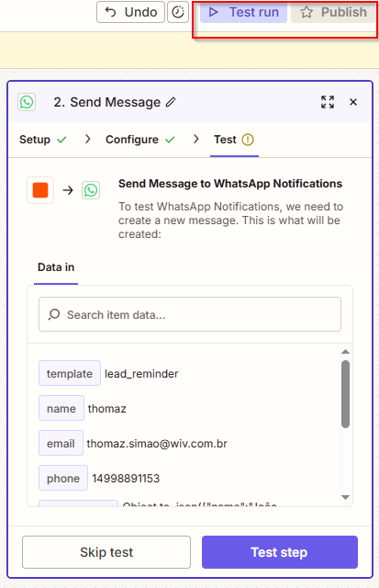Viewport: 379px width, 588px height.
Task: Open the Test tab
Action: (x=234, y=140)
